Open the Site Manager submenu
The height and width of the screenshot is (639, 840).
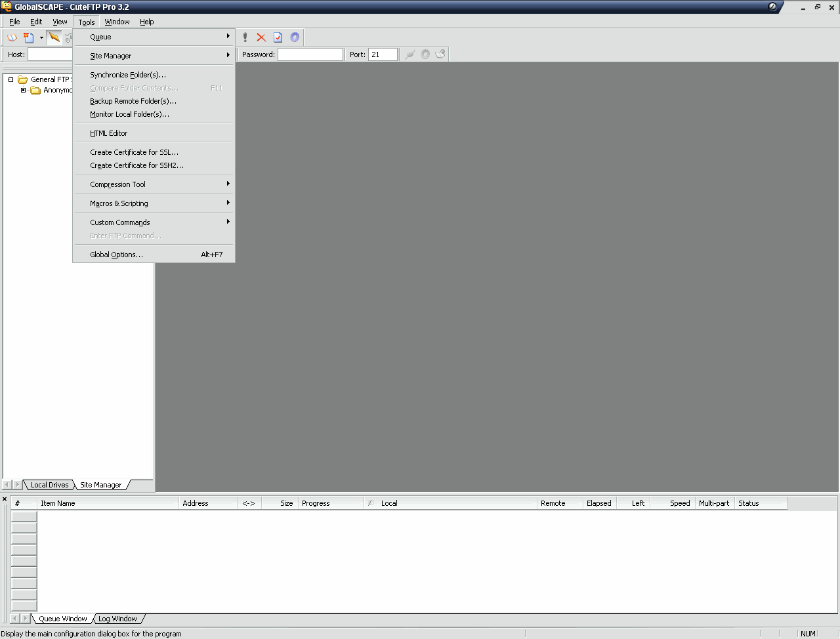pyautogui.click(x=154, y=56)
